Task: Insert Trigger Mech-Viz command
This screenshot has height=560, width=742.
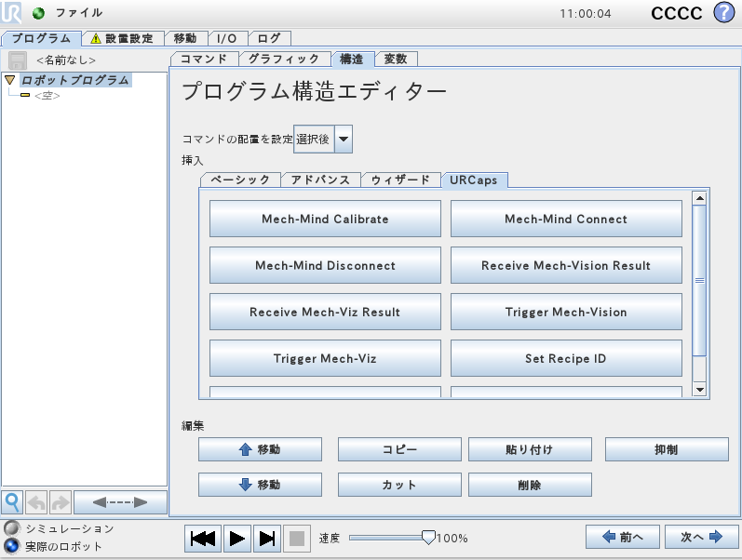Action: click(325, 358)
